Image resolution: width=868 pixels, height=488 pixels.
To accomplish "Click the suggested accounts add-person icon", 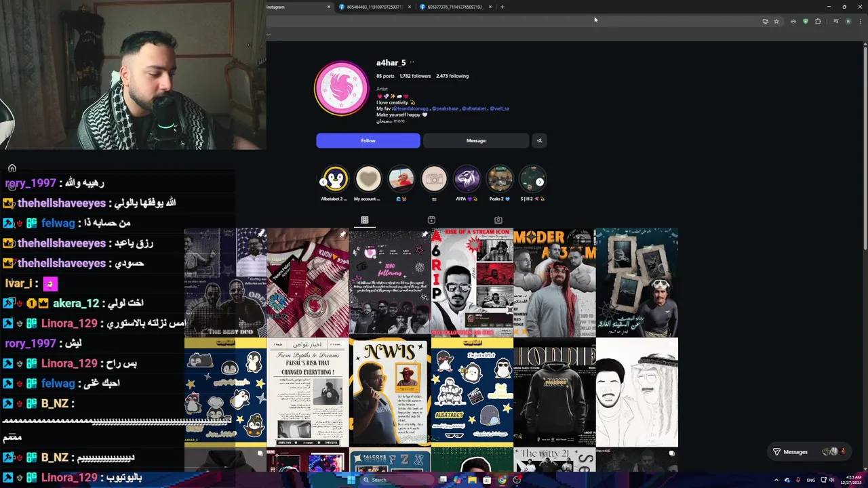I will click(539, 140).
